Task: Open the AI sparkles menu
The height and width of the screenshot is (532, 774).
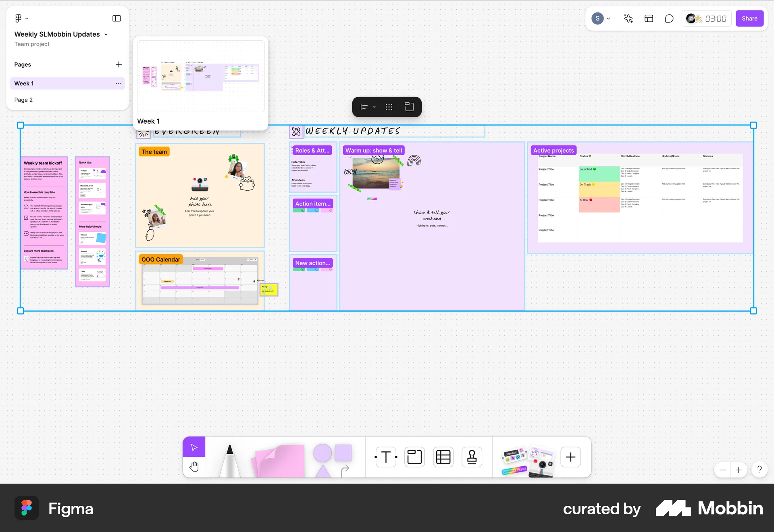Action: coord(628,18)
